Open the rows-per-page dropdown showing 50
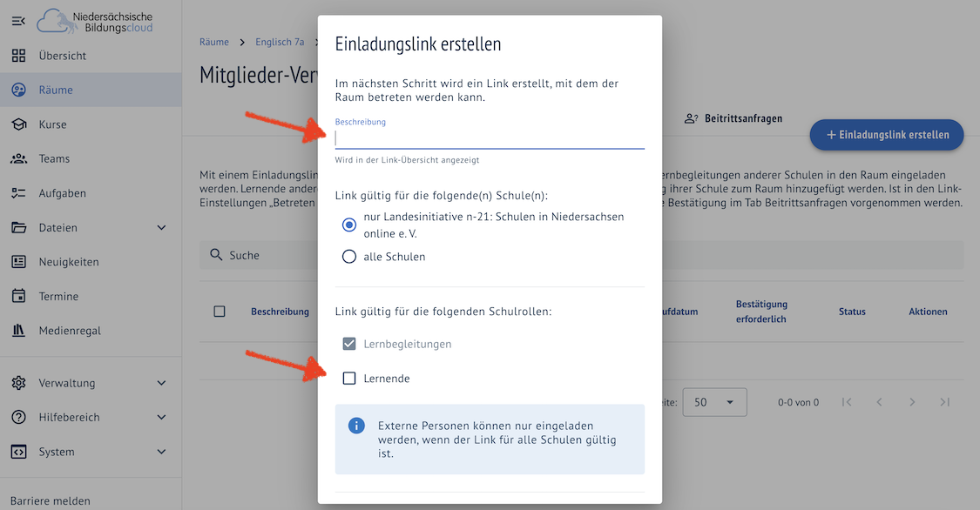Screen dimensions: 980x510 point(714,402)
